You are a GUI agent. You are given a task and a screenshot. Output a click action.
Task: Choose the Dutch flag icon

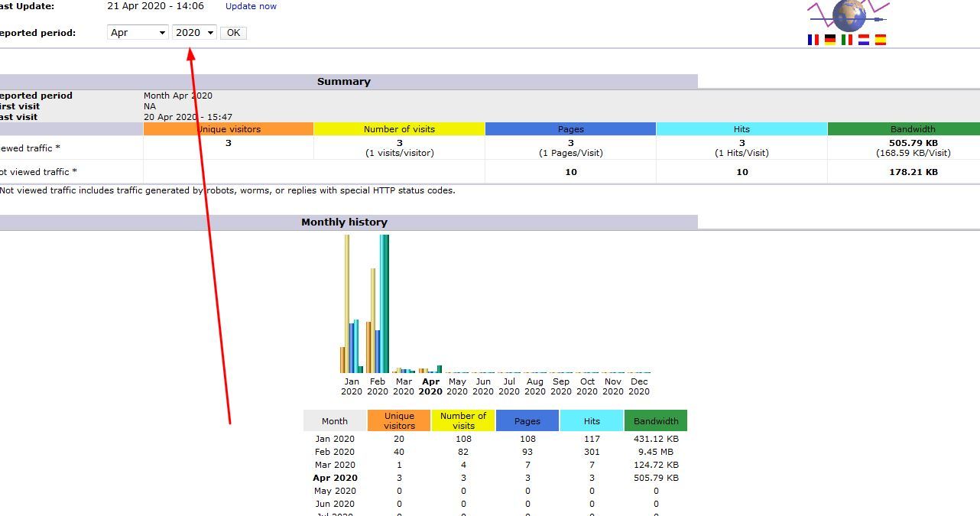(864, 40)
